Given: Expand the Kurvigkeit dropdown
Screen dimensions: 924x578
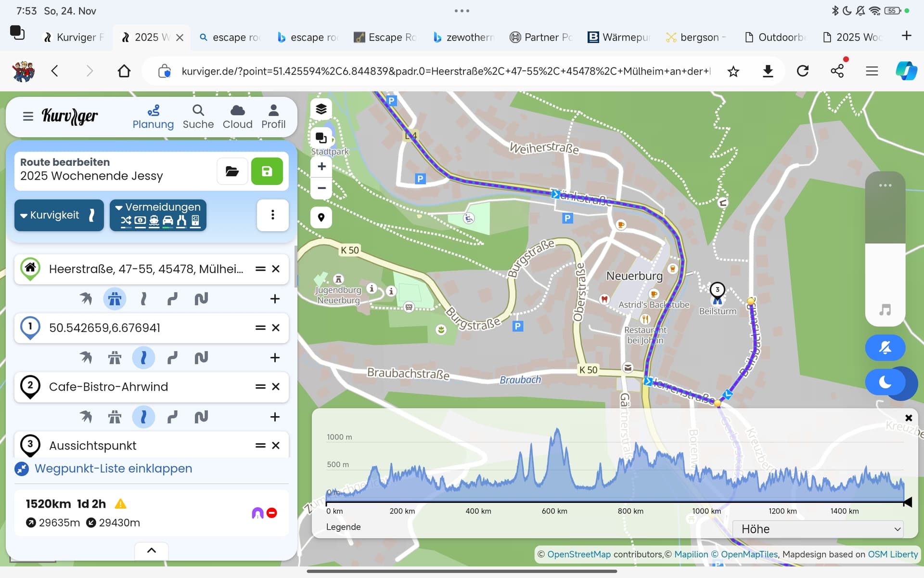Looking at the screenshot, I should pos(59,215).
